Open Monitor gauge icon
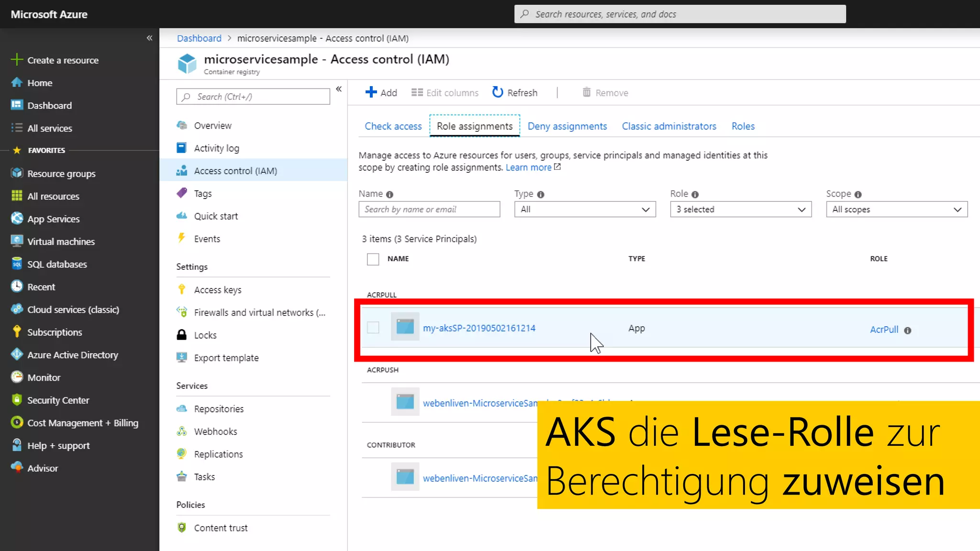The image size is (980, 551). click(17, 377)
